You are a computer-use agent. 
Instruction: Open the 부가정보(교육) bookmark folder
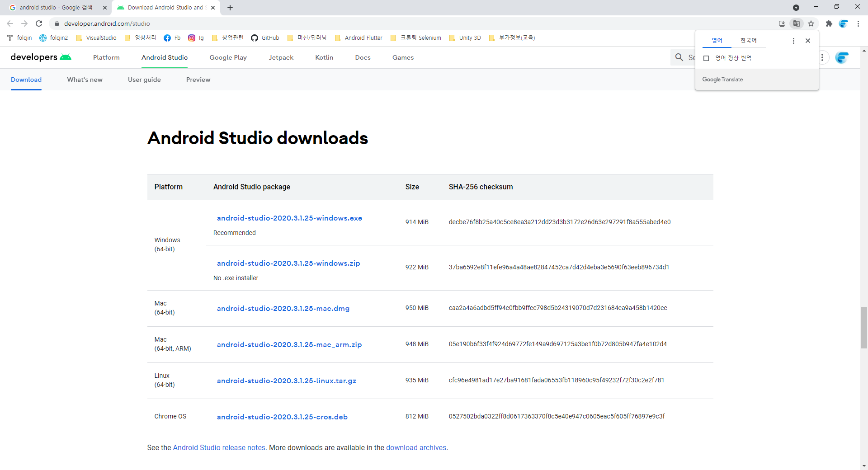click(512, 38)
